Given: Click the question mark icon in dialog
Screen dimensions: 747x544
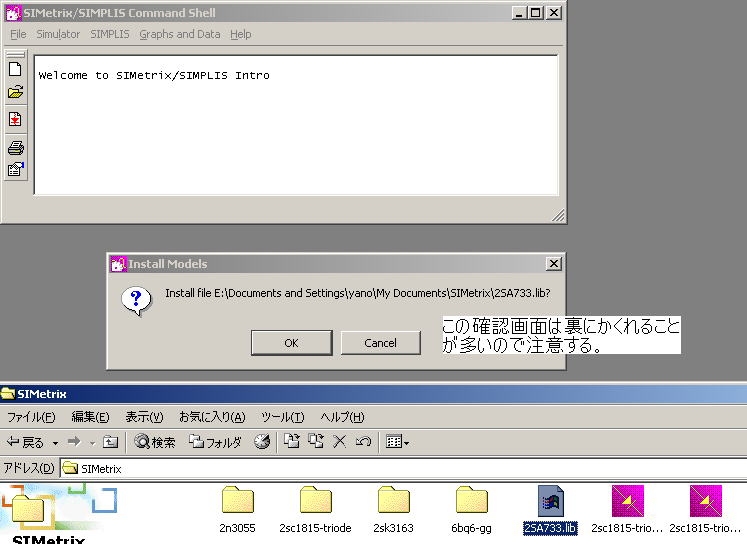Looking at the screenshot, I should point(136,301).
